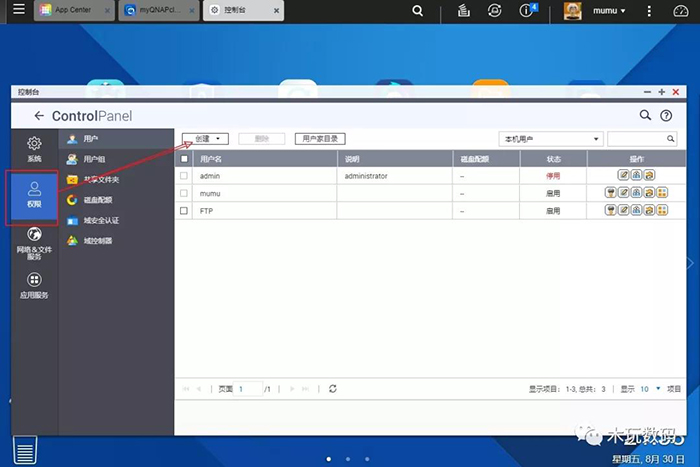The height and width of the screenshot is (467, 700).
Task: Toggle the select-all users checkbox
Action: pyautogui.click(x=184, y=159)
